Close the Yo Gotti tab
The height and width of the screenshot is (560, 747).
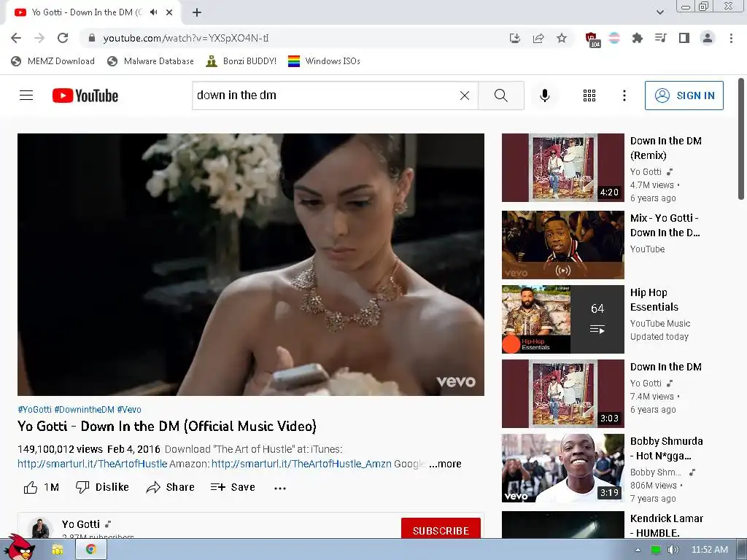(x=169, y=12)
